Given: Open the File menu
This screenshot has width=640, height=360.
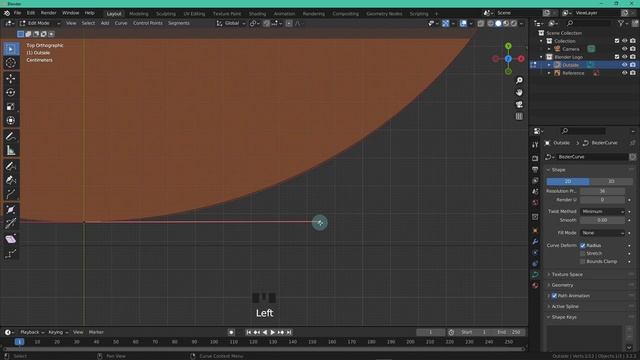Looking at the screenshot, I should click(x=17, y=13).
